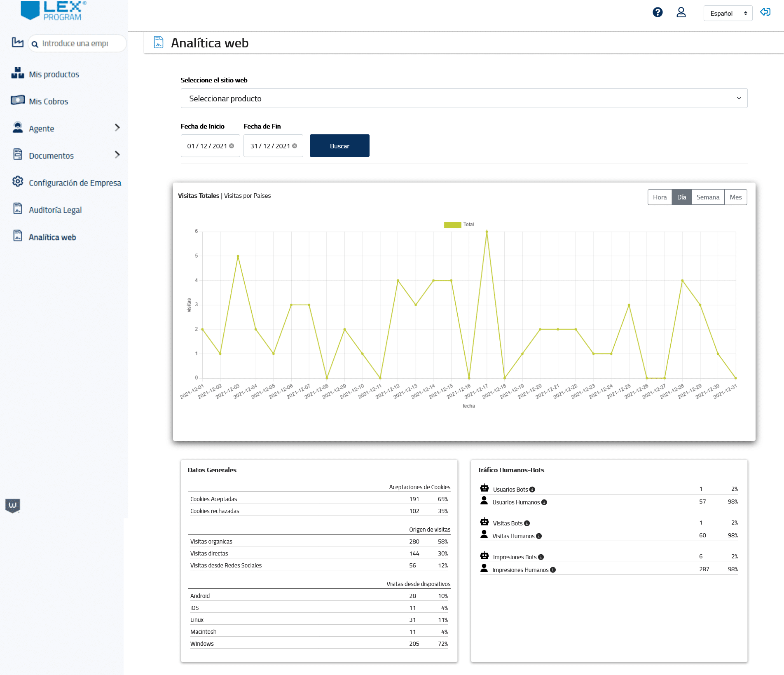This screenshot has width=784, height=675.
Task: Go to Auditoría Legal section
Action: coord(55,210)
